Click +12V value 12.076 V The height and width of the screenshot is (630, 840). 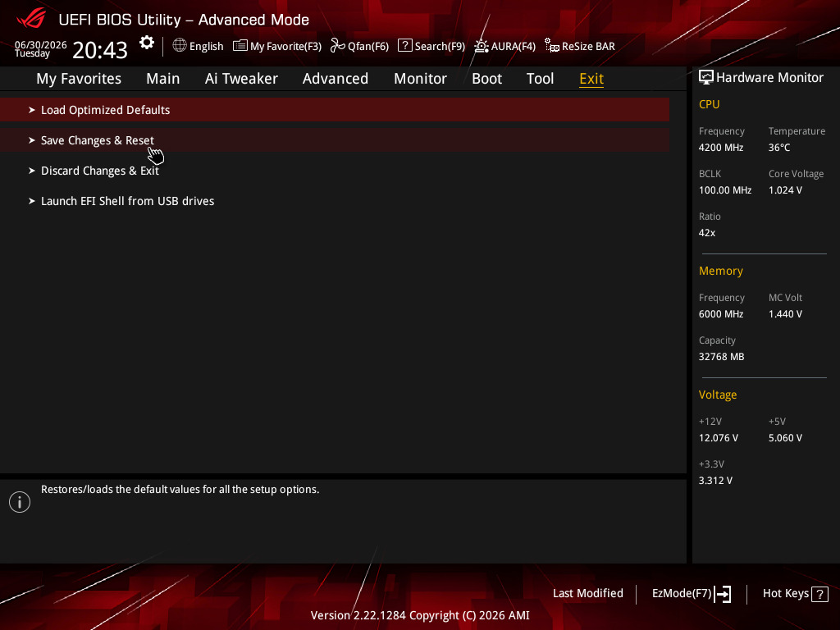pos(719,438)
